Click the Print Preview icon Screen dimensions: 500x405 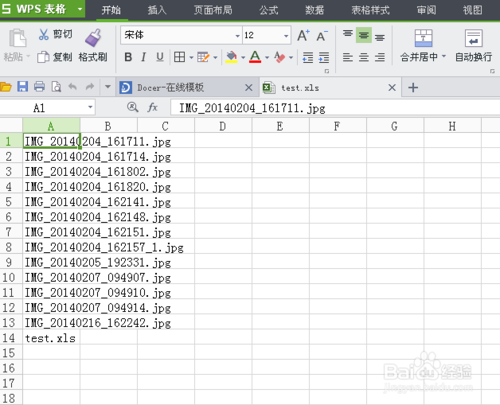coord(56,87)
